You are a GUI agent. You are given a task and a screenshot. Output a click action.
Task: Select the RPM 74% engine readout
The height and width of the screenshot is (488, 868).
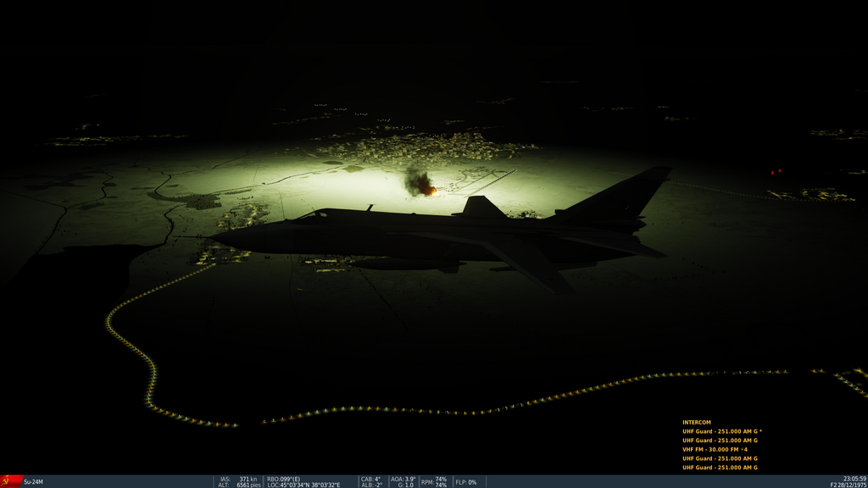[434, 482]
